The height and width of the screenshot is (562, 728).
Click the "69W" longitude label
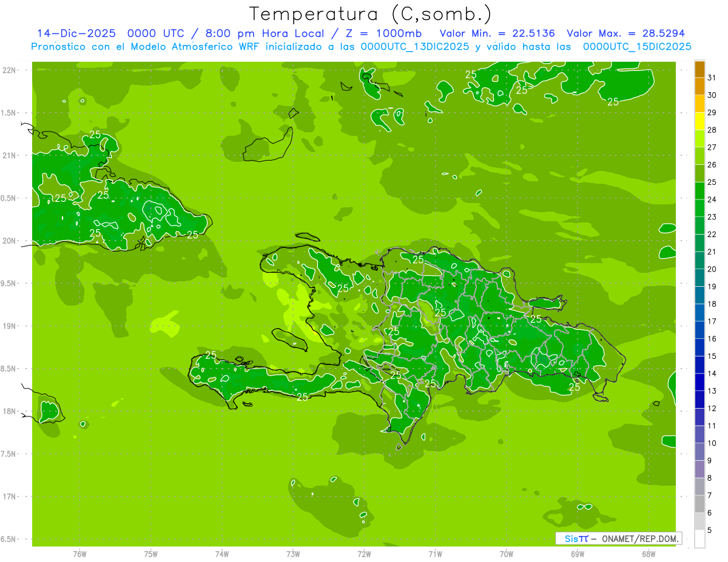(x=578, y=554)
